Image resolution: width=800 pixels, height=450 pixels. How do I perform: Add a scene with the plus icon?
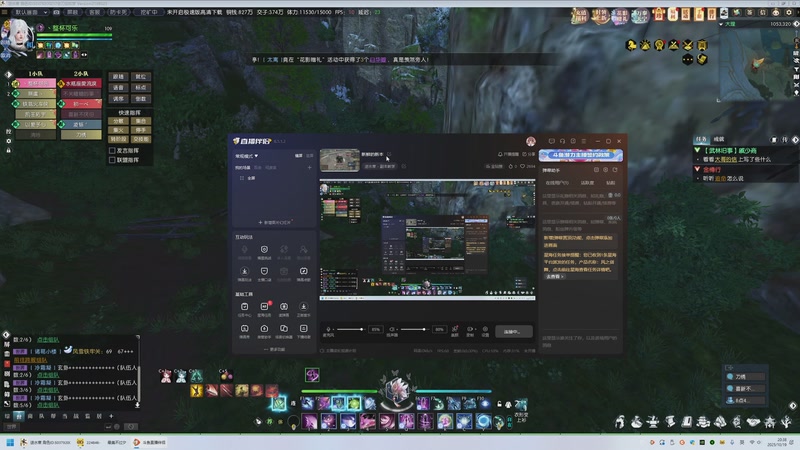309,167
